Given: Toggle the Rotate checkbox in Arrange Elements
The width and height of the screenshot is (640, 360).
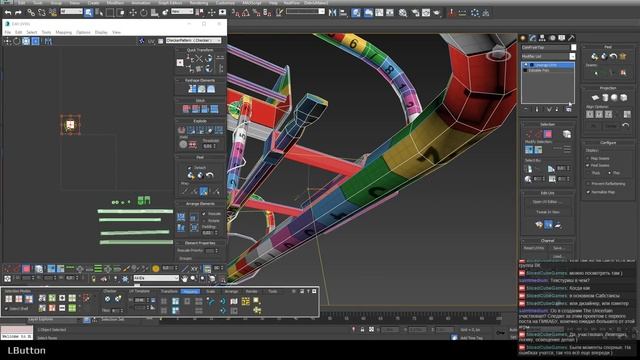Looking at the screenshot, I should pos(204,220).
